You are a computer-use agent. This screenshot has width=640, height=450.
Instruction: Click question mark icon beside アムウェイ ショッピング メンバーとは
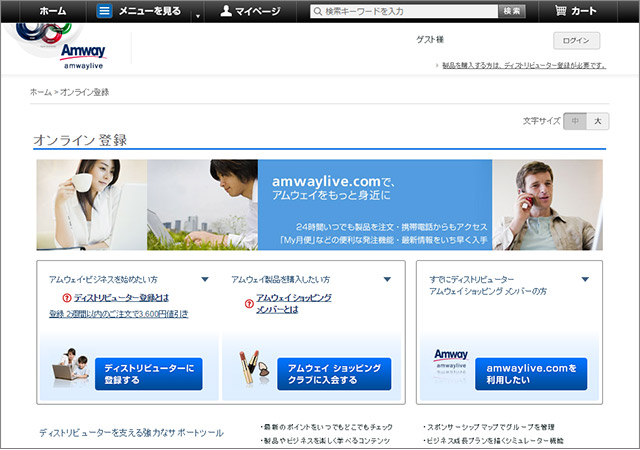(249, 304)
